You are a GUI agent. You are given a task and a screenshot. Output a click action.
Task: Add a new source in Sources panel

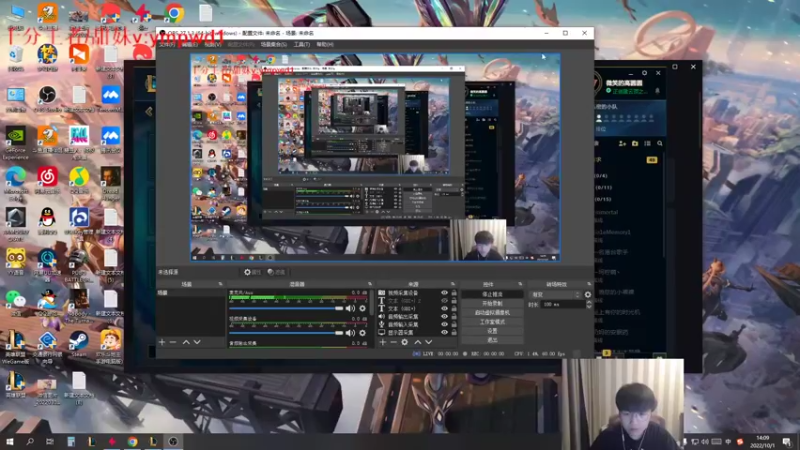(383, 342)
